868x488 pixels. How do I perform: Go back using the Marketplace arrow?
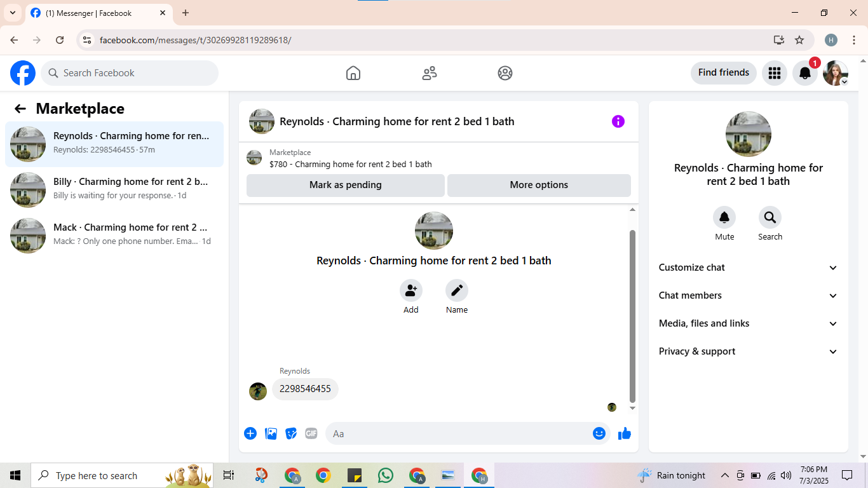(20, 109)
